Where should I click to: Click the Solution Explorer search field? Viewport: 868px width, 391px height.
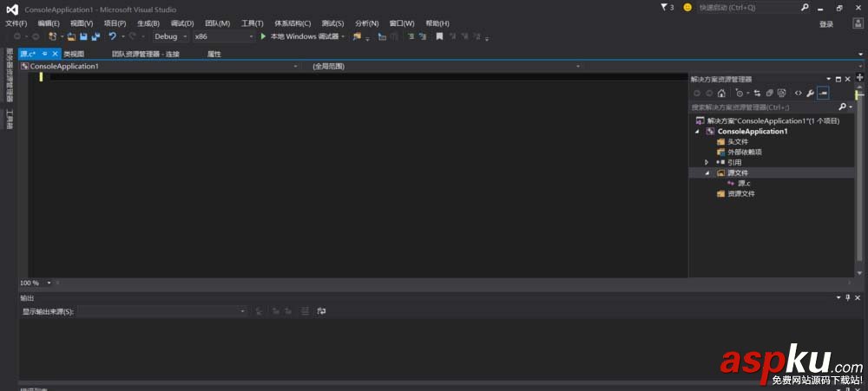(x=762, y=108)
